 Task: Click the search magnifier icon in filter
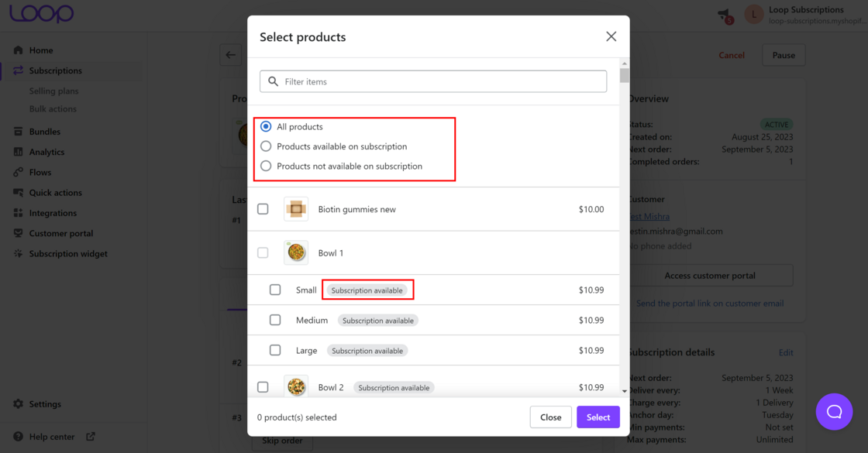(x=274, y=81)
